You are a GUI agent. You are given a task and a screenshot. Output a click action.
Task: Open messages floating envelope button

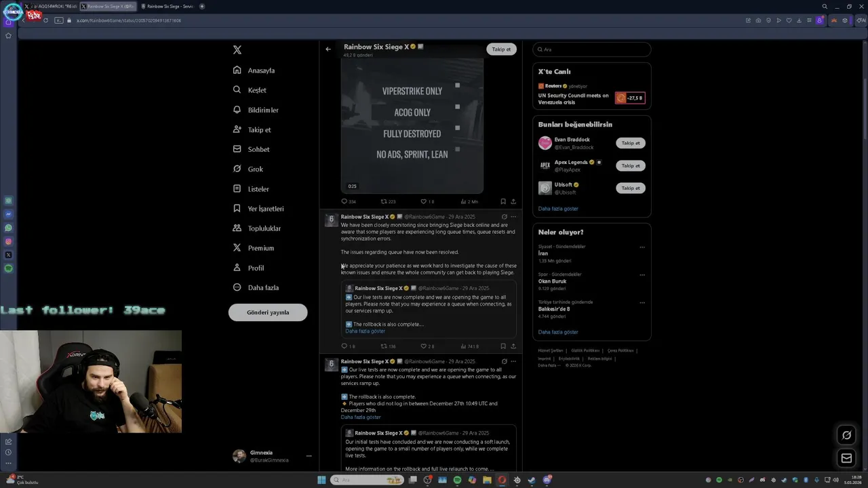pos(846,458)
